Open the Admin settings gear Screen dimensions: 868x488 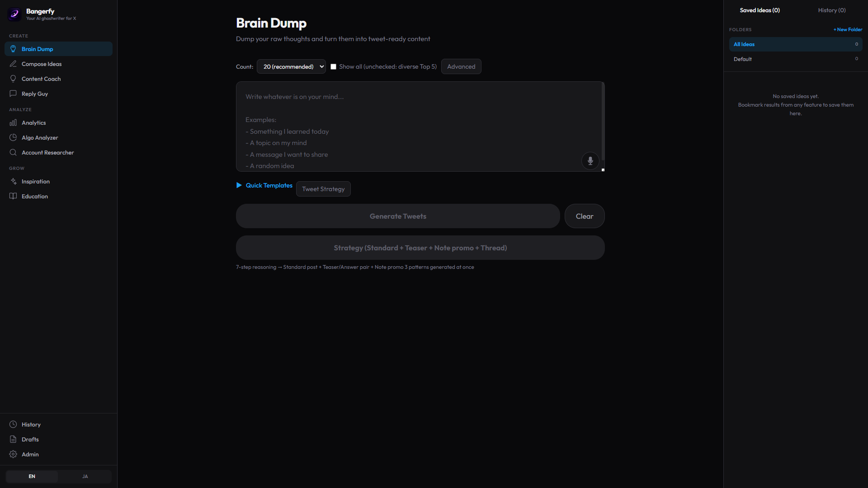(x=13, y=454)
